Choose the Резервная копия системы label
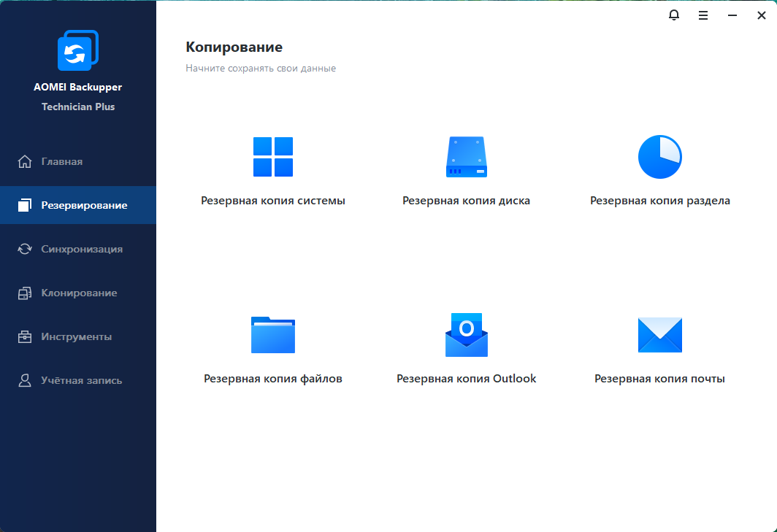The image size is (777, 532). click(x=272, y=201)
